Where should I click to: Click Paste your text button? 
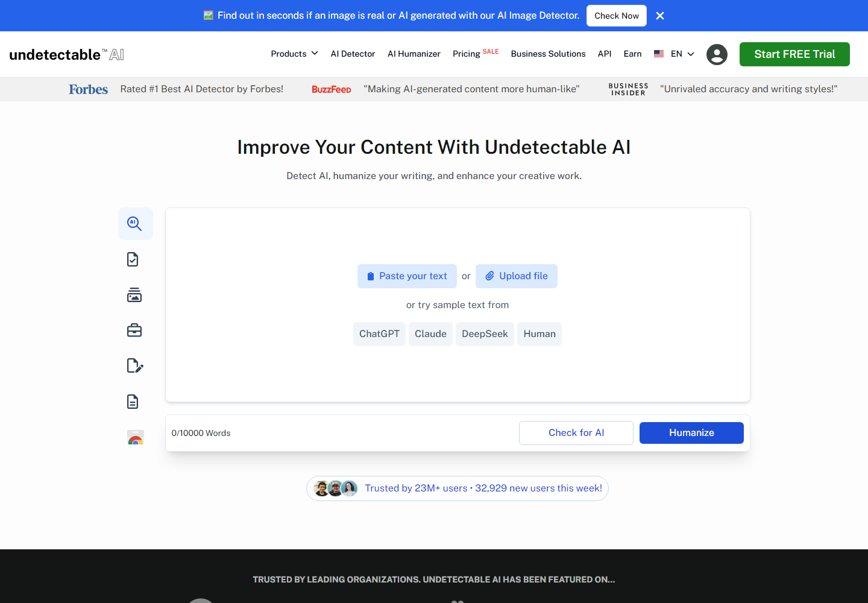coord(407,276)
